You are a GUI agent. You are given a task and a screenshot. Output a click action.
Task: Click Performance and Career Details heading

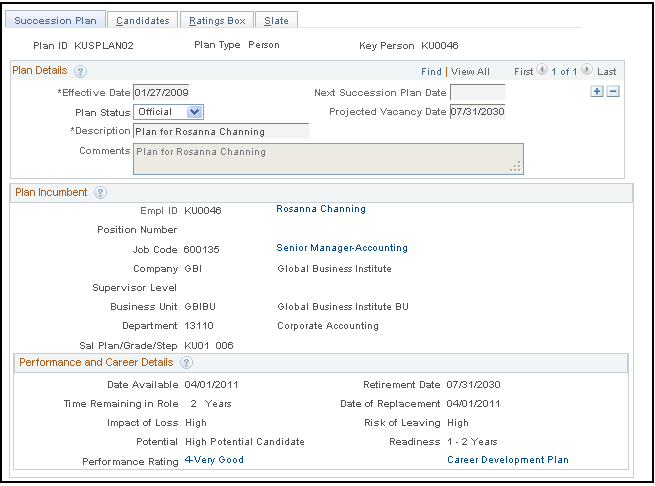[x=96, y=363]
